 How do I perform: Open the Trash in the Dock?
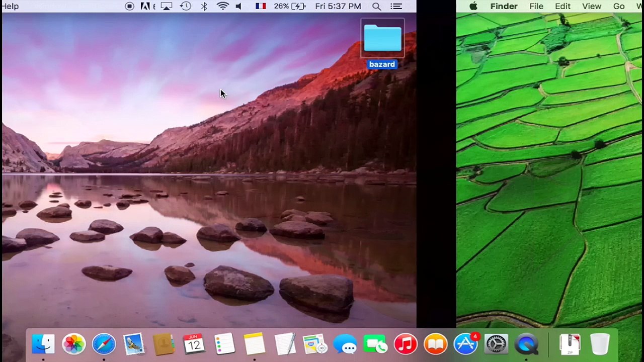[x=600, y=344]
